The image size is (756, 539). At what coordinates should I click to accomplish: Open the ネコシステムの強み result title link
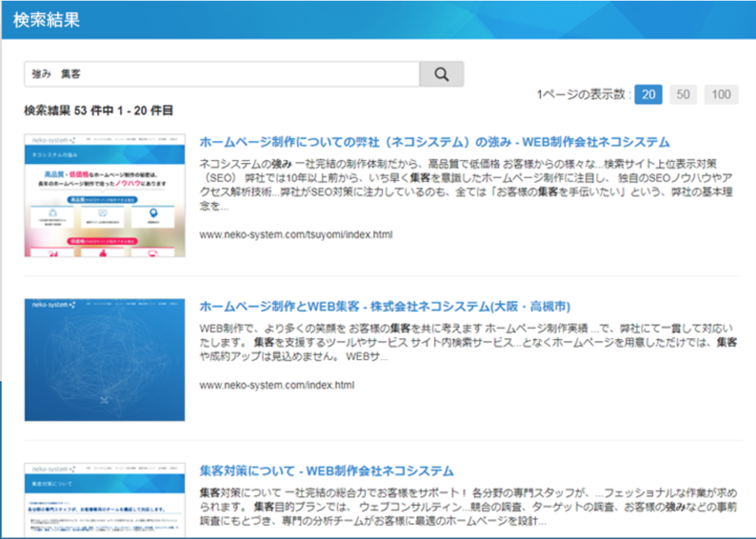pos(434,142)
